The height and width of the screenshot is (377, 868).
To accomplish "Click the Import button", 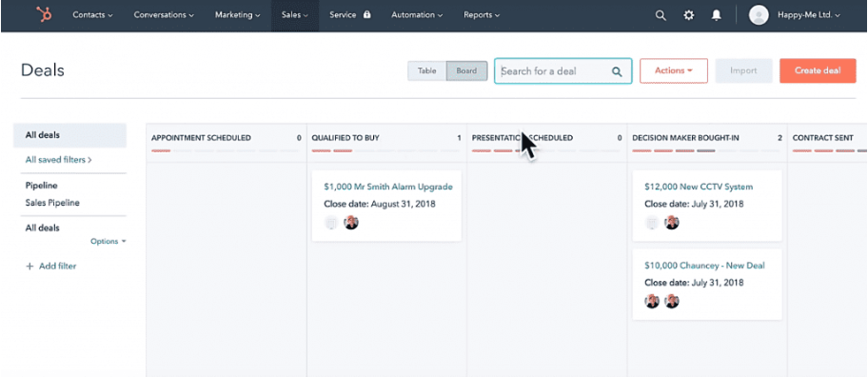I will click(743, 70).
